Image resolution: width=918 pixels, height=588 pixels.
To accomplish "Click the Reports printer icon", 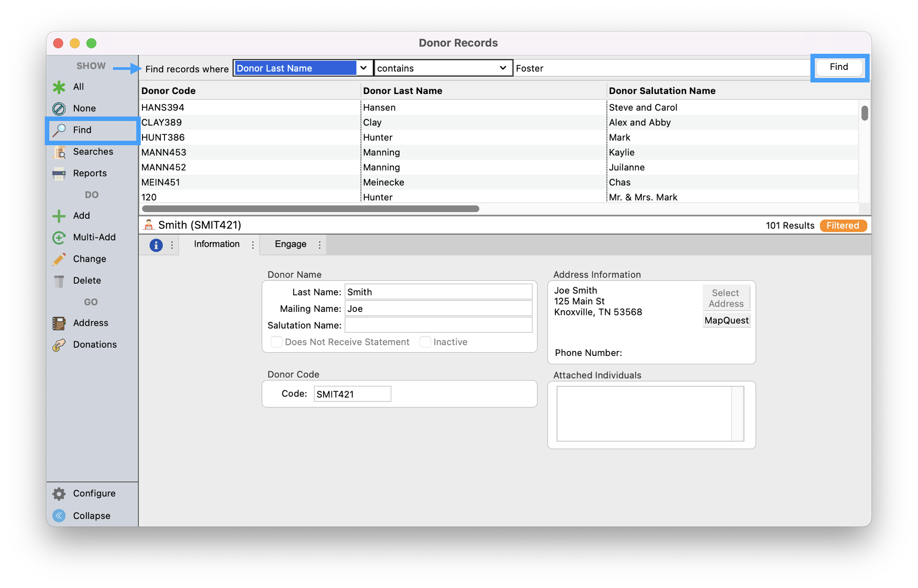I will point(59,173).
